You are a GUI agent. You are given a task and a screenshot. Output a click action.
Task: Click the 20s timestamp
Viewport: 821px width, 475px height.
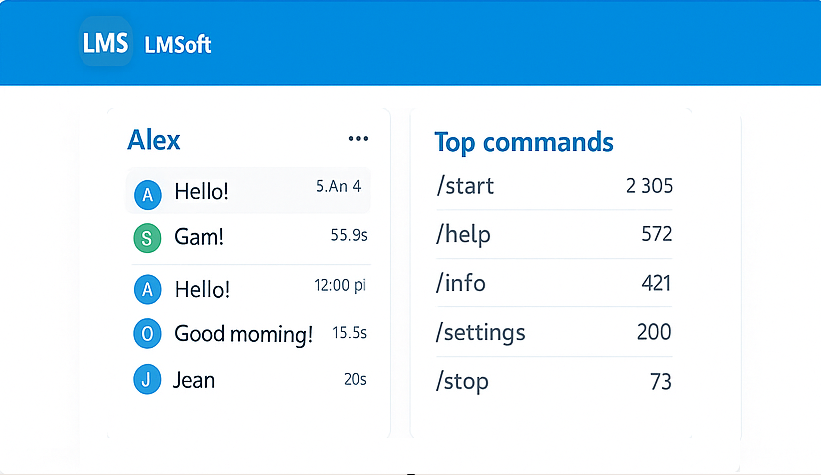(x=355, y=379)
